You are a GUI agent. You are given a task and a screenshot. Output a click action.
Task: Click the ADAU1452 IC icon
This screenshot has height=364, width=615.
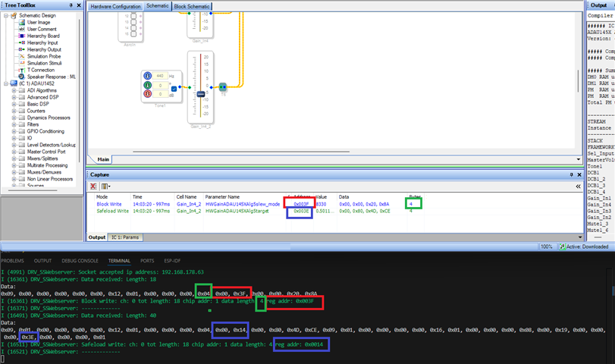14,83
